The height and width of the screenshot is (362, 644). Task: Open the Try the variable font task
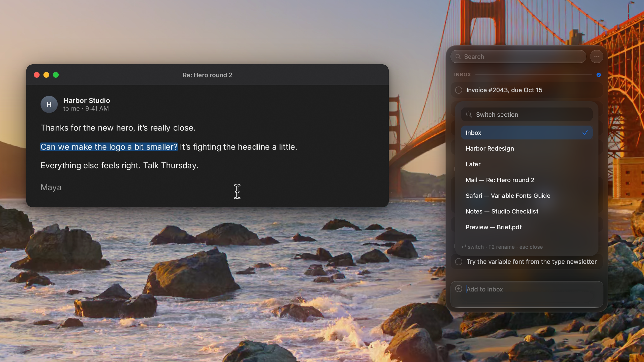coord(527,262)
